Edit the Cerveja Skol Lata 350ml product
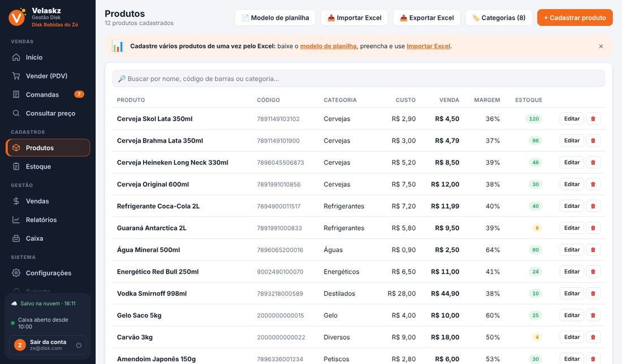Viewport: 622px width, 364px height. point(572,119)
